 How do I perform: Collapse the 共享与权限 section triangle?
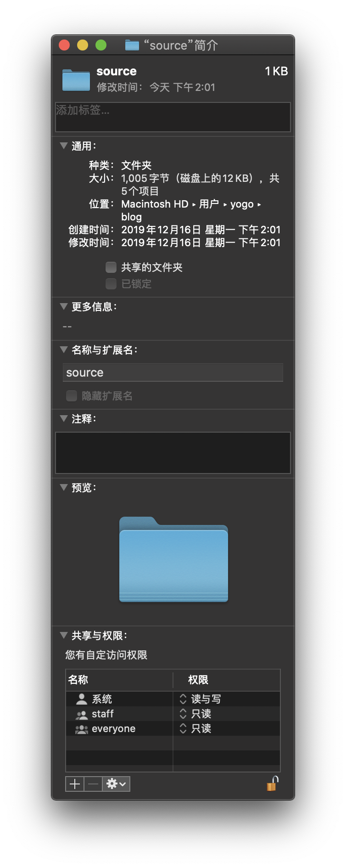[64, 635]
